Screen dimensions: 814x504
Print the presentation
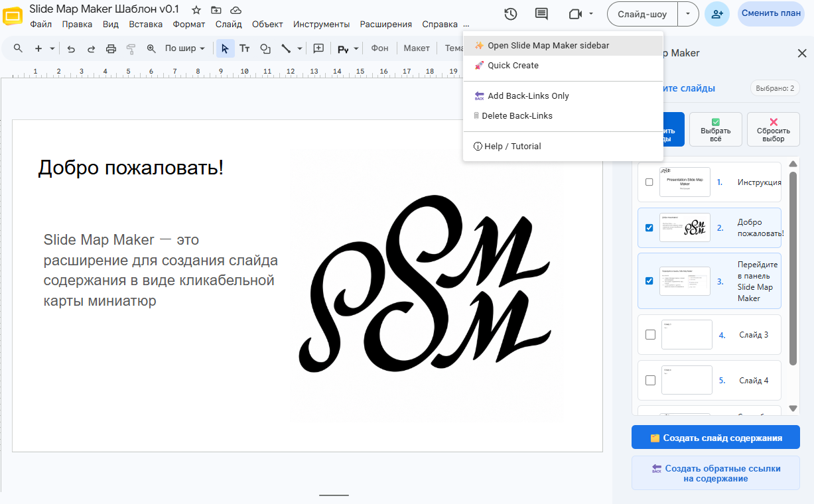coord(111,48)
